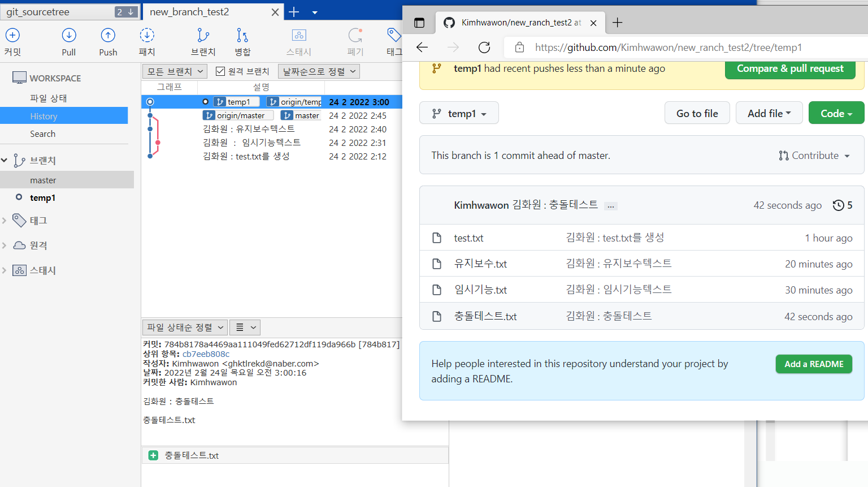Open the Add file dropdown
868x487 pixels.
point(769,114)
